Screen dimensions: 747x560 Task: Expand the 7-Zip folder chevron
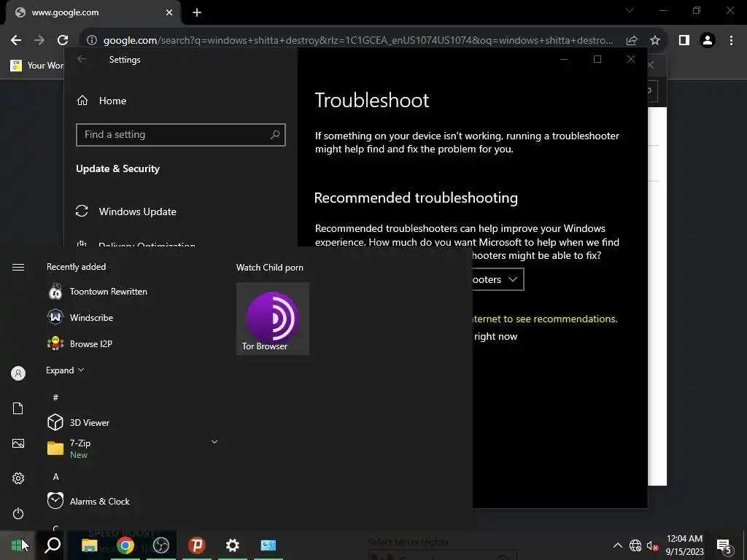[214, 442]
